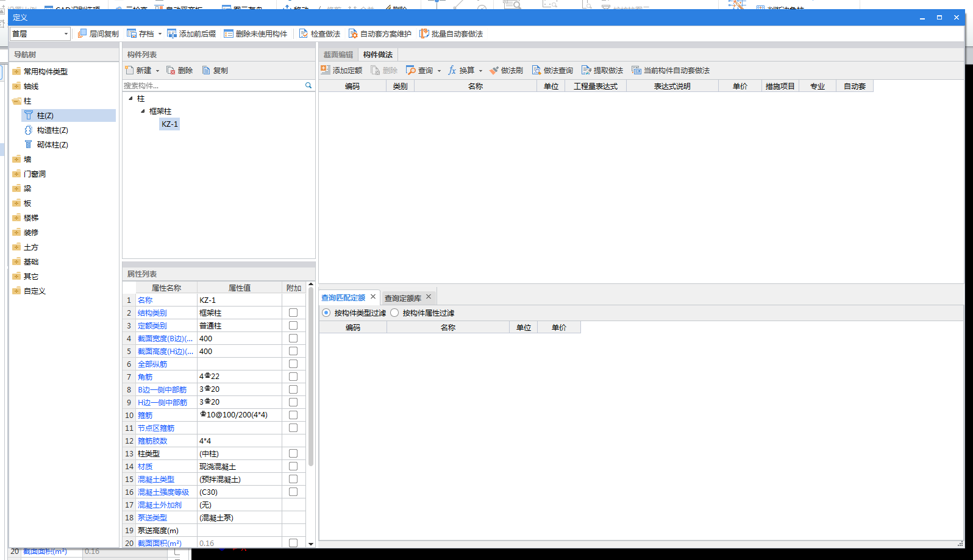Open 自动套方案维护 icon
This screenshot has width=973, height=560.
353,34
